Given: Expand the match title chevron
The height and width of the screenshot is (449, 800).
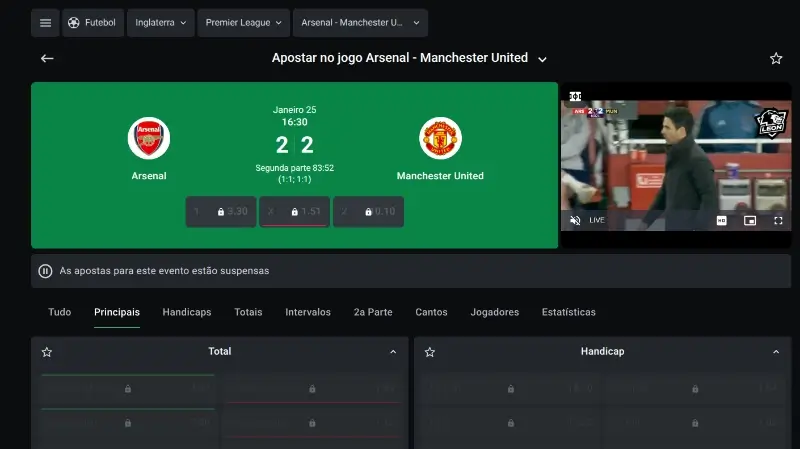Looking at the screenshot, I should click(x=542, y=59).
